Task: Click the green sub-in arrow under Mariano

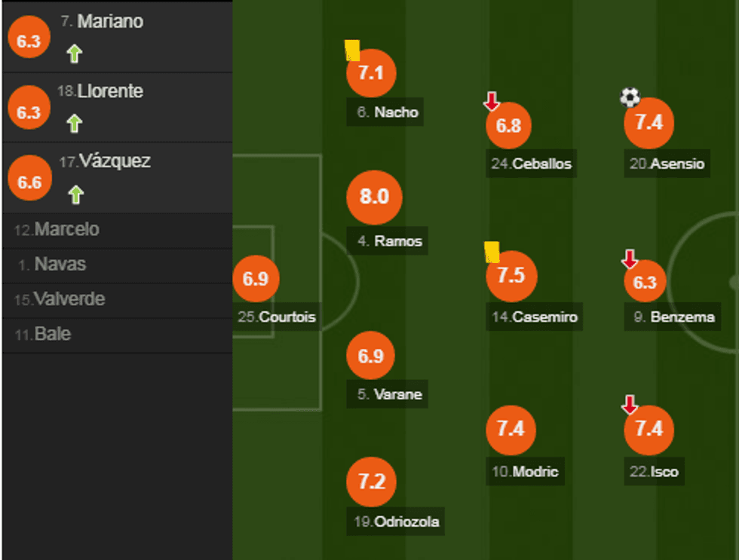Action: pyautogui.click(x=74, y=54)
